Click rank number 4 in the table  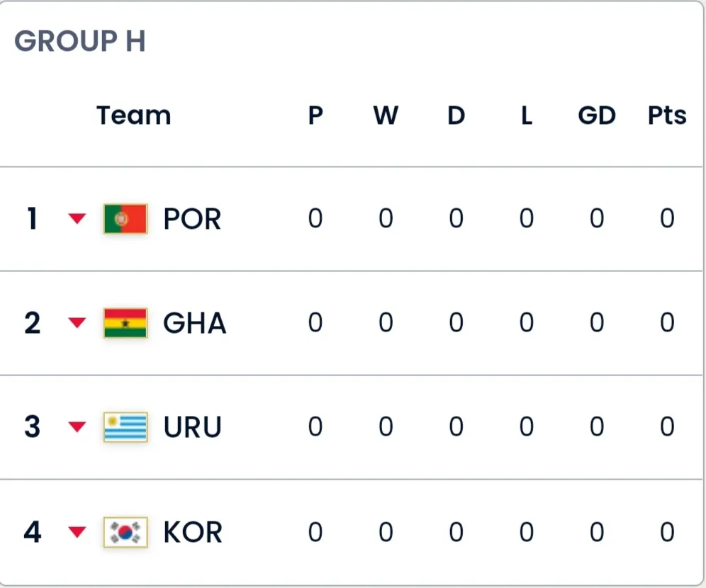click(33, 532)
